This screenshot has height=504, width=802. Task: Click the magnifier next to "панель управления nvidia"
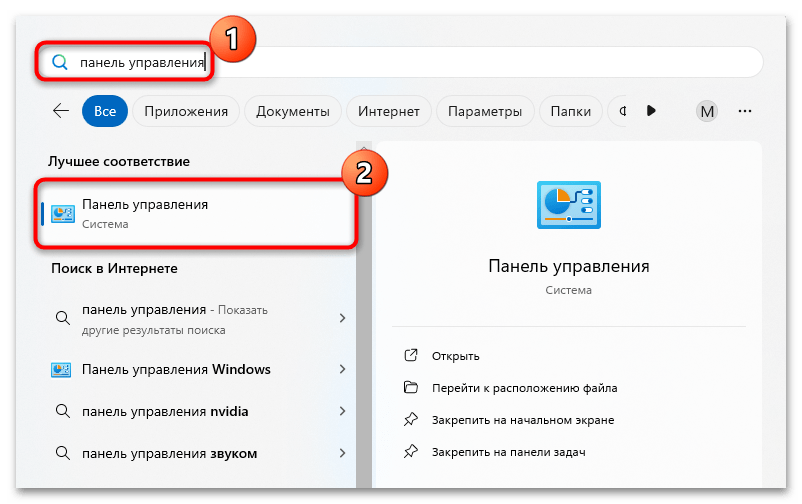pyautogui.click(x=63, y=411)
